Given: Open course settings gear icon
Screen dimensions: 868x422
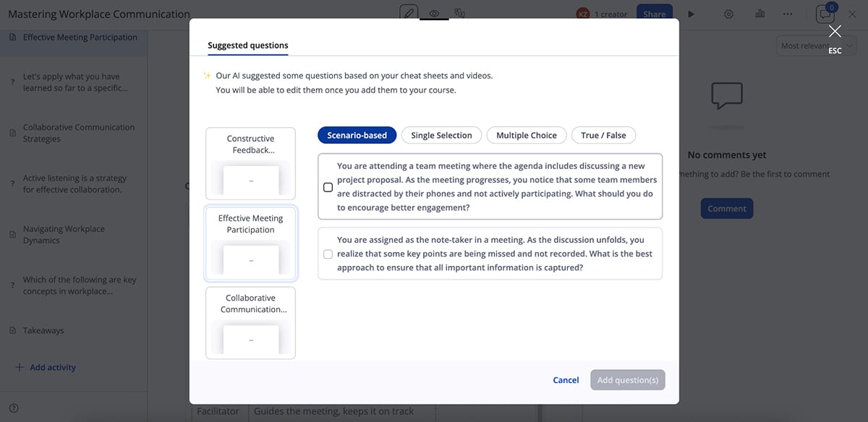Looking at the screenshot, I should tap(728, 14).
